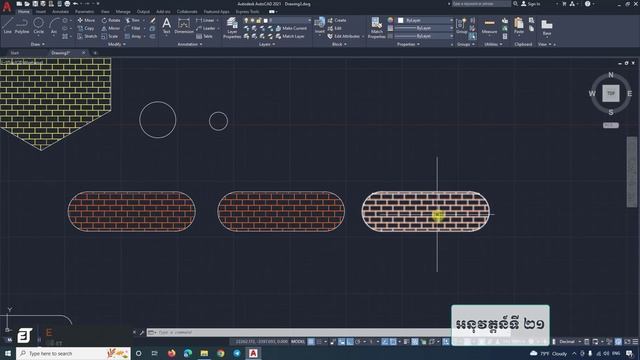Toggle grid display in status bar

pyautogui.click(x=311, y=341)
